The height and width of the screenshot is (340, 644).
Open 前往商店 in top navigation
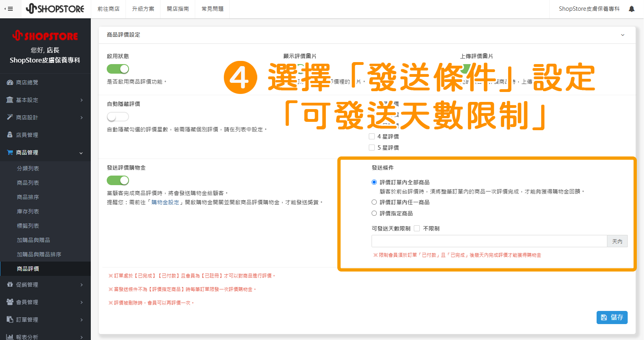[x=108, y=9]
